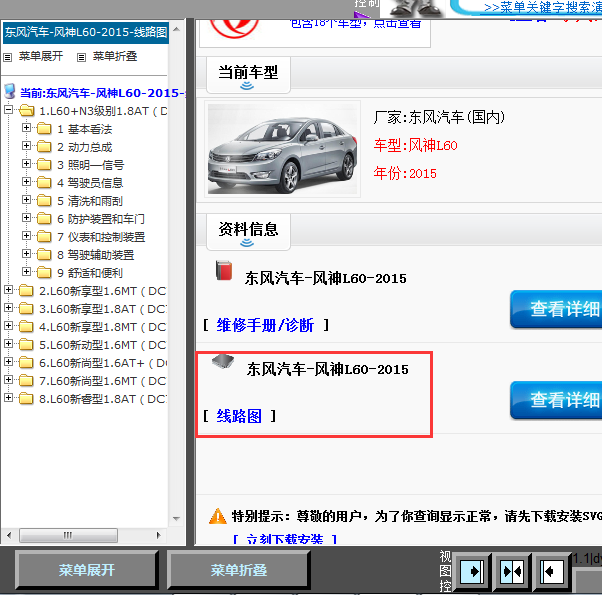Click the folder icon of '3.L60新享型1.8AT'
602x595 pixels.
(26, 309)
